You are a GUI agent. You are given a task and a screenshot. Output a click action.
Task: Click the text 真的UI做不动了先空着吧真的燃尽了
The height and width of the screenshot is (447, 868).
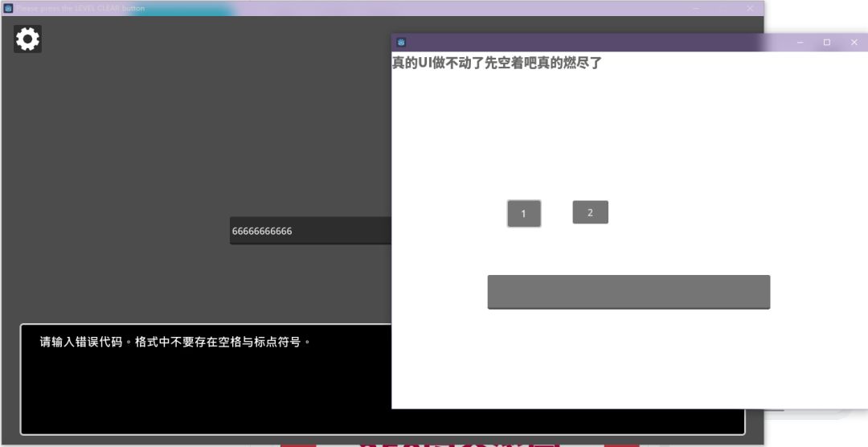497,63
